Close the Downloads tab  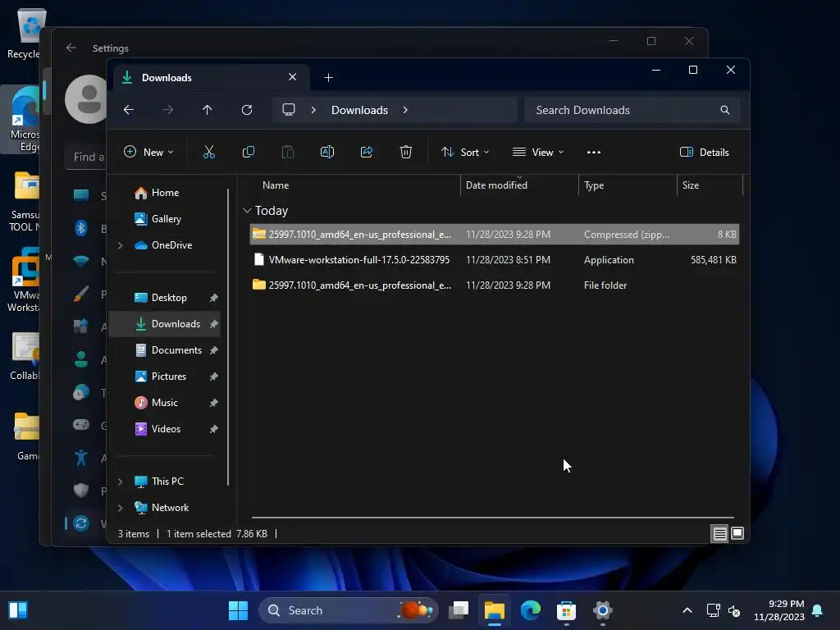tap(293, 77)
